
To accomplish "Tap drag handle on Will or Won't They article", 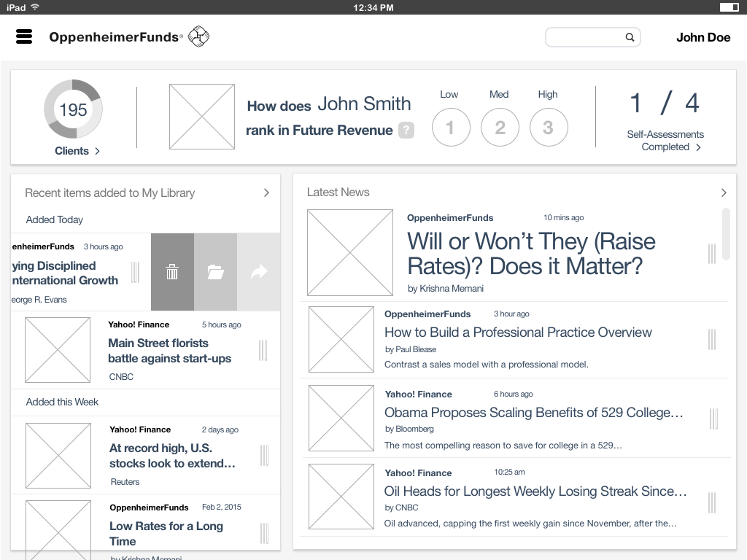I will tap(712, 254).
